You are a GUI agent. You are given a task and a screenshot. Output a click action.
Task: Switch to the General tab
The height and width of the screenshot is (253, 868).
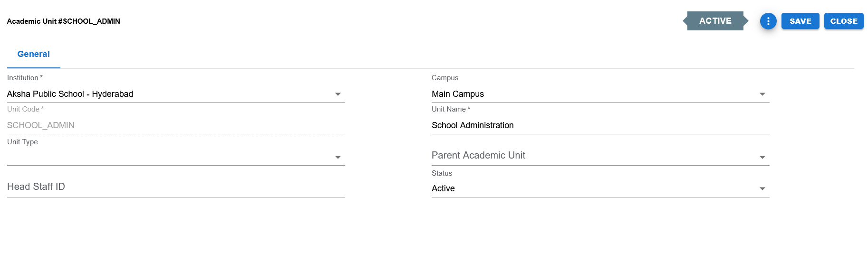coord(34,54)
